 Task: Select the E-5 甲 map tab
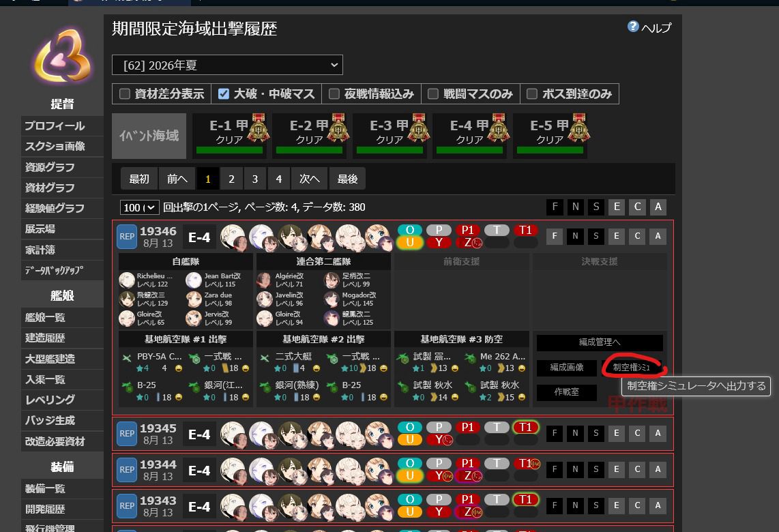pos(550,136)
